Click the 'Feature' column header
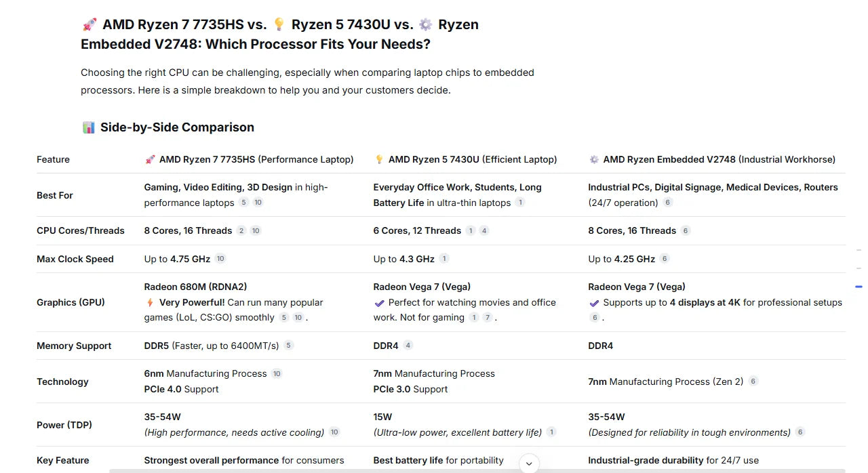The width and height of the screenshot is (868, 473). coord(53,159)
